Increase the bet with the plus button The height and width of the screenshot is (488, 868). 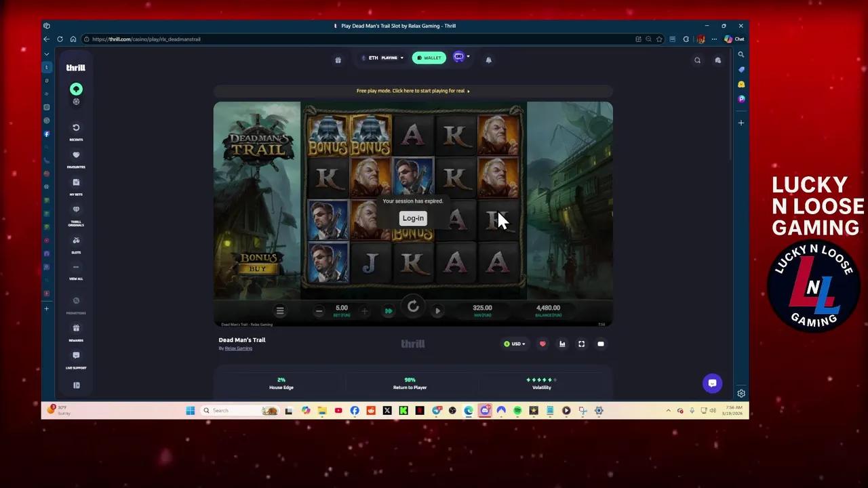coord(364,311)
